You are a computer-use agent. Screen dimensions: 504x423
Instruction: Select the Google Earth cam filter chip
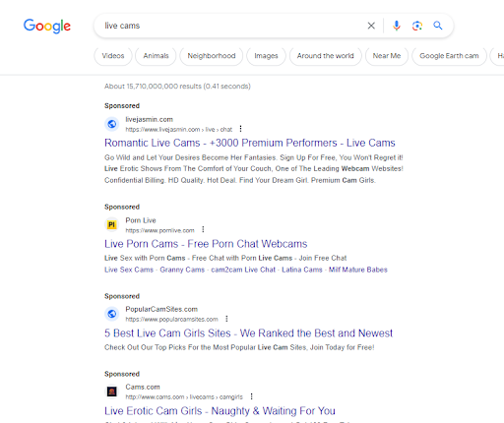[x=449, y=56]
